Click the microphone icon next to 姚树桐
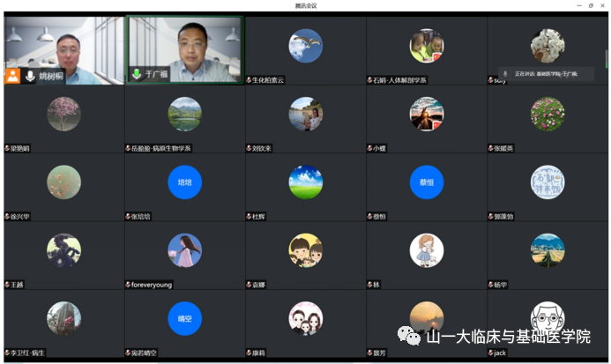 click(30, 76)
